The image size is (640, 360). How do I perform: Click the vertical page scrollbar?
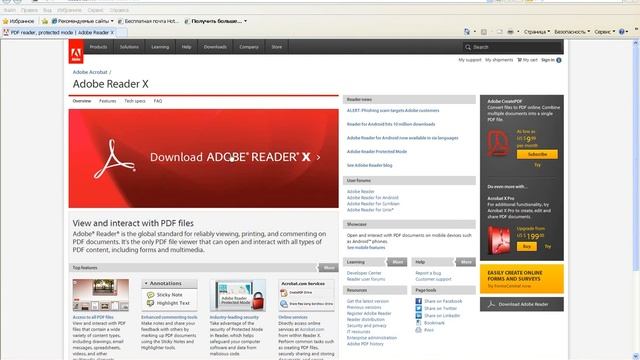tap(636, 199)
